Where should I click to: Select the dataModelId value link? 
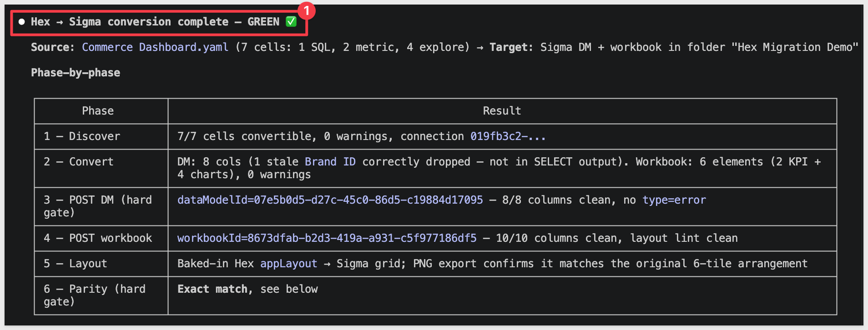[330, 200]
